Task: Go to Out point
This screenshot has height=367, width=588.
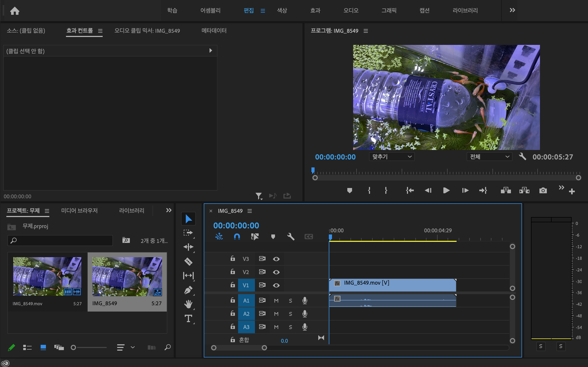Action: 483,190
